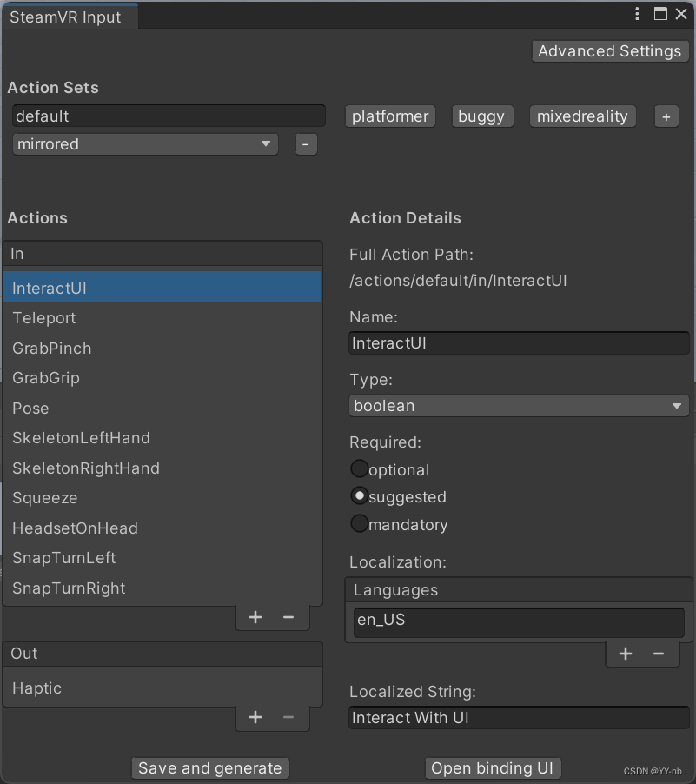The height and width of the screenshot is (784, 696).
Task: Select the InteractUI action
Action: pos(162,287)
